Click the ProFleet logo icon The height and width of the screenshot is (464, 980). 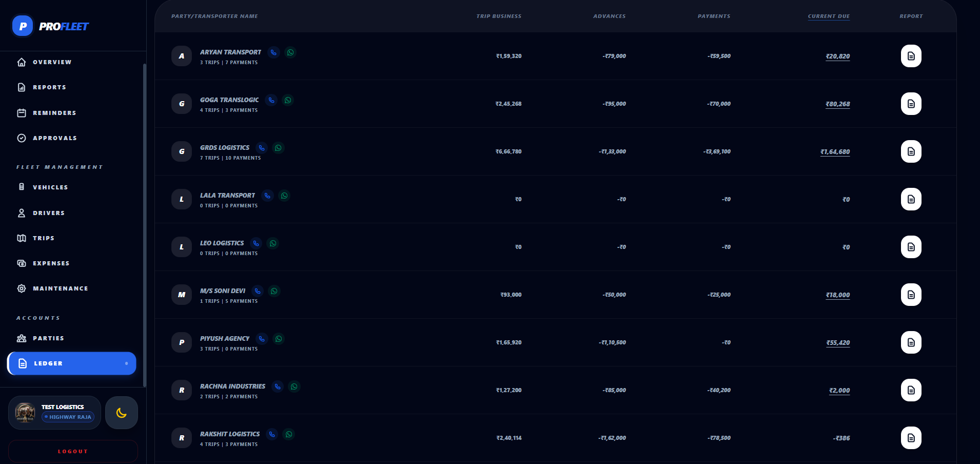pos(22,26)
